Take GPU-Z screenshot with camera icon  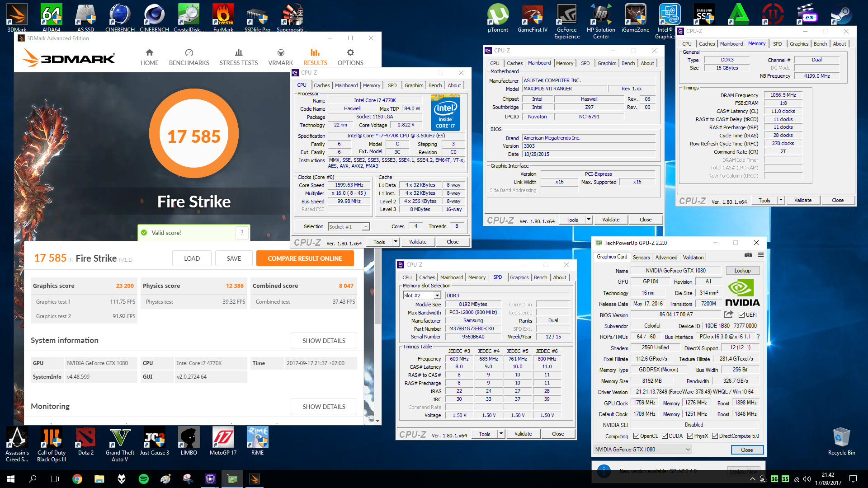748,255
